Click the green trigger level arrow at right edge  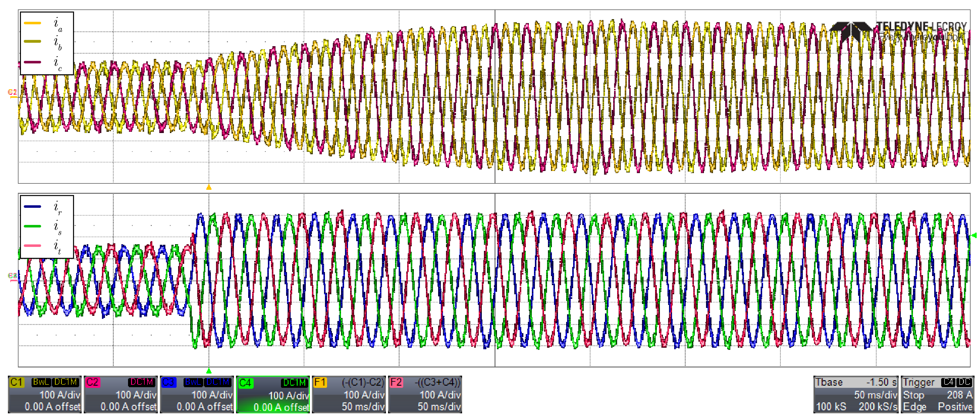coord(974,236)
